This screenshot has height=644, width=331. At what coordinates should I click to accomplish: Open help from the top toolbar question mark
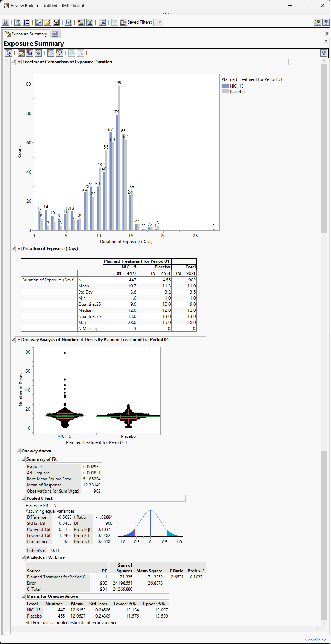tap(326, 22)
